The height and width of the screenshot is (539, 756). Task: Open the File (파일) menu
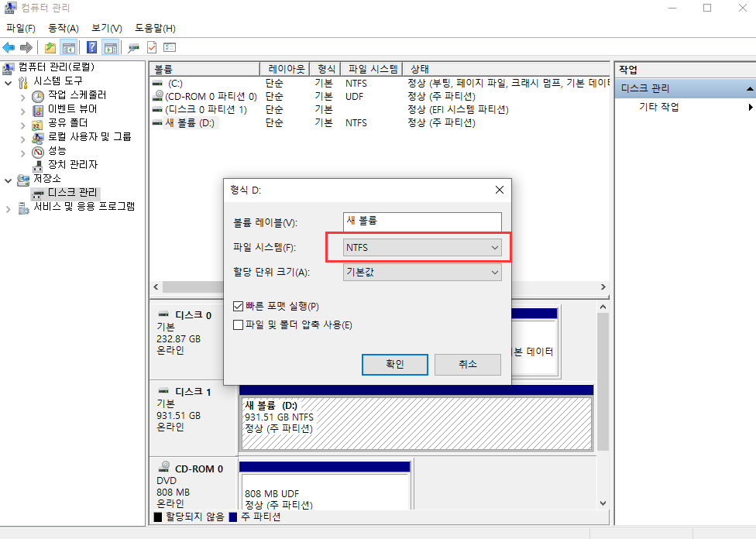coord(21,28)
